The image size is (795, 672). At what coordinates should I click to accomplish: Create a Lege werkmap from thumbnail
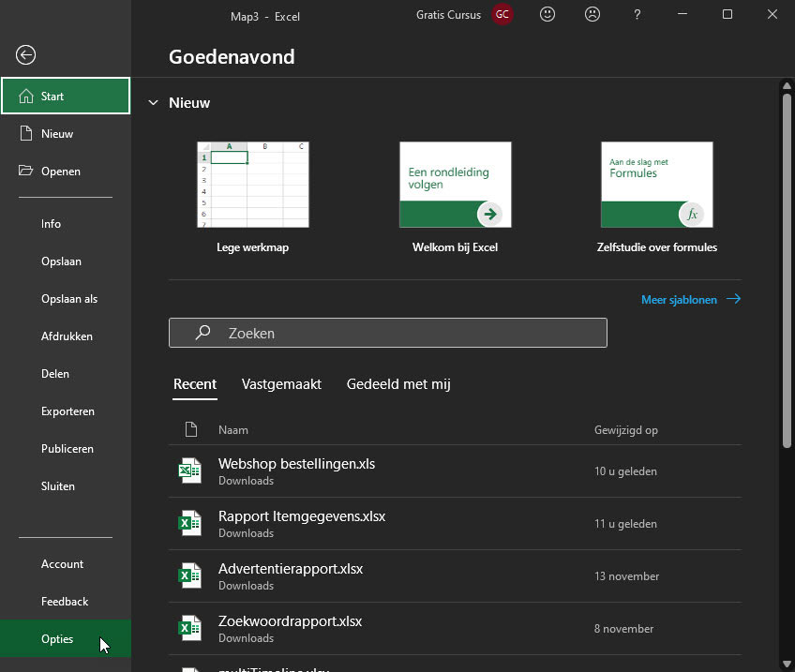coord(252,185)
